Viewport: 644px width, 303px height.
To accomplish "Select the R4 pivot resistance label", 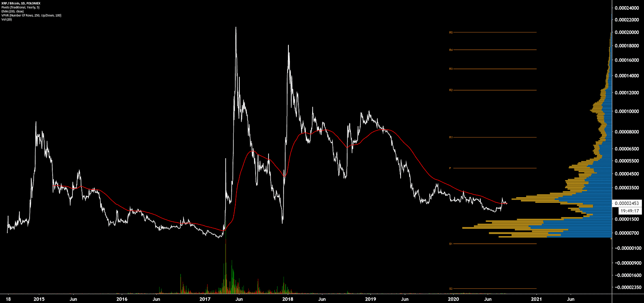I will click(x=451, y=50).
